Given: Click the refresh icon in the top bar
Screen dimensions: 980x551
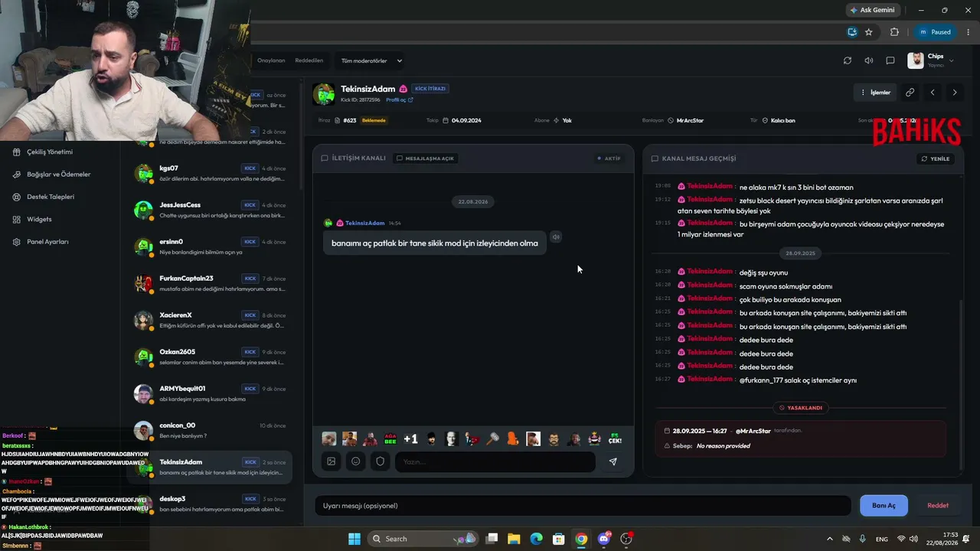Looking at the screenshot, I should tap(847, 60).
